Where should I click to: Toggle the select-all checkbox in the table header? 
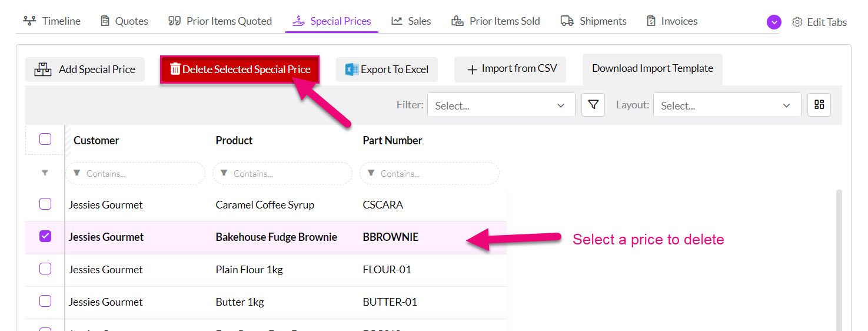click(x=45, y=140)
